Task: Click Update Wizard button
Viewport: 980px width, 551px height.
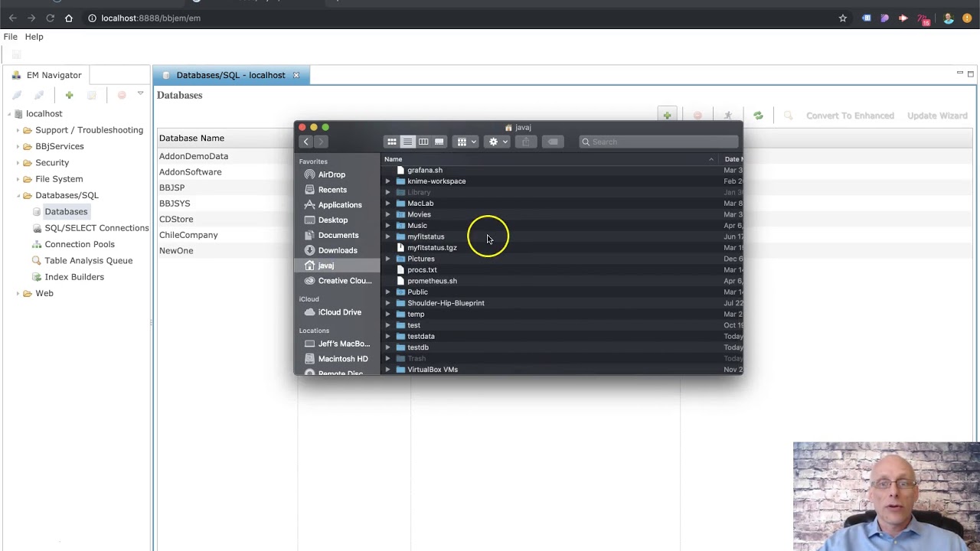Action: pyautogui.click(x=937, y=116)
